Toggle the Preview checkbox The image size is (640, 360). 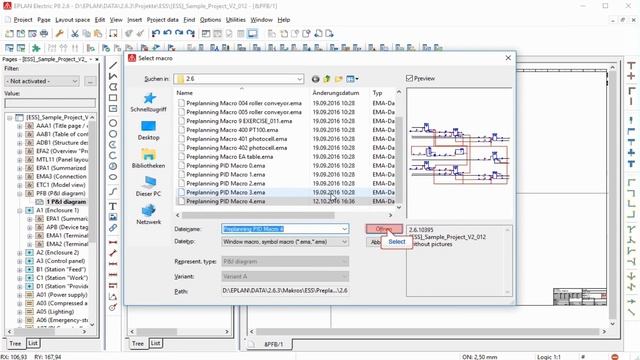pyautogui.click(x=409, y=78)
